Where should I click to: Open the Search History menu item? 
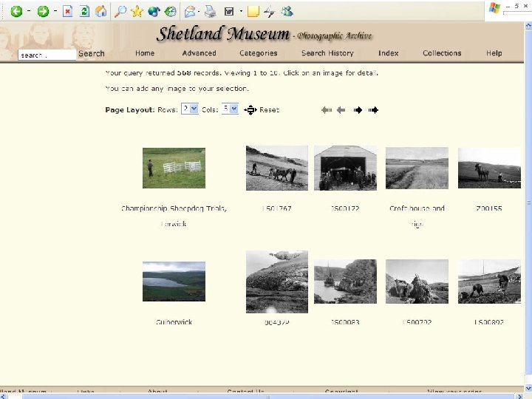[x=327, y=53]
